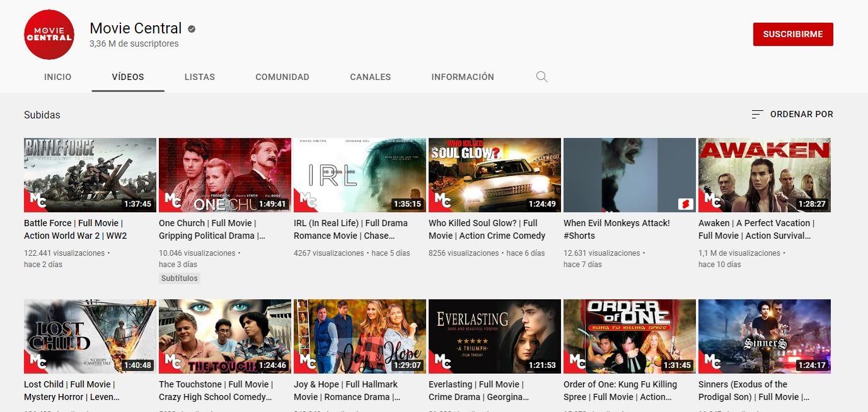Screen dimensions: 868x412
Task: Open the Battle Force video thumbnail
Action: pos(90,175)
